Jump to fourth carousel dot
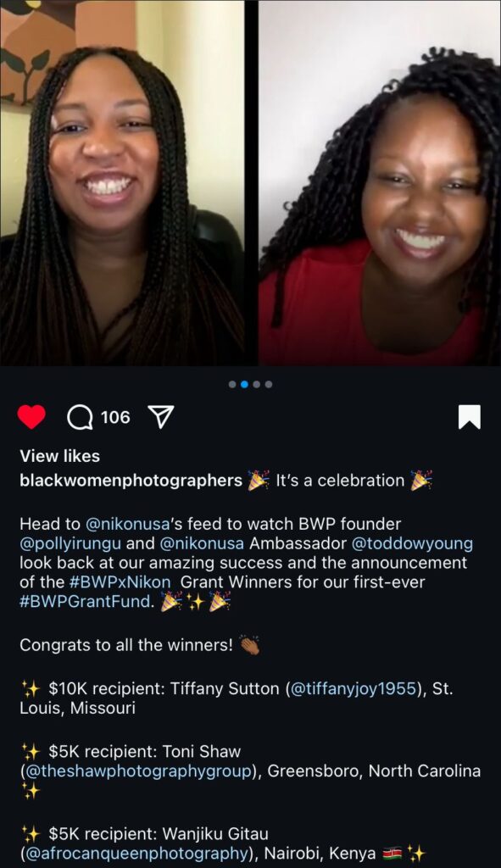Screen dimensions: 501x868 [x=269, y=384]
